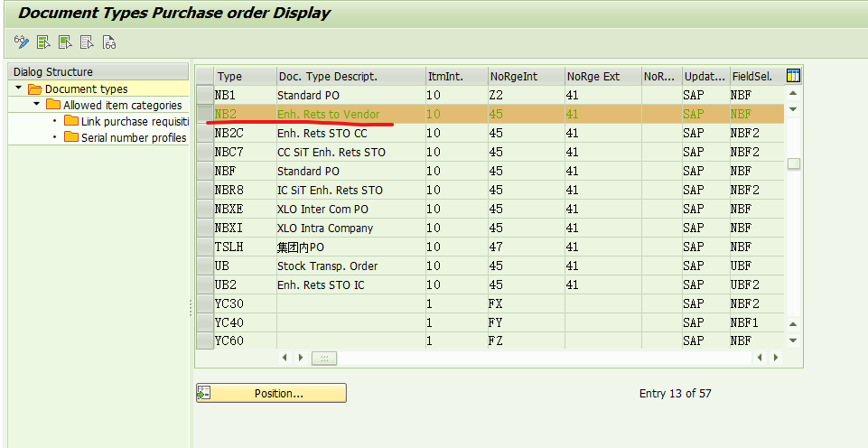Select row NB2C using its row selector
The image size is (868, 448).
click(x=205, y=133)
